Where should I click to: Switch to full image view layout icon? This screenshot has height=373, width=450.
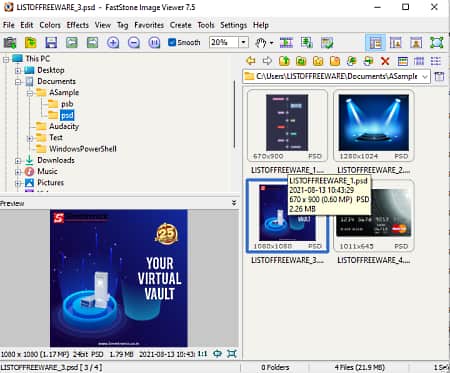point(416,43)
